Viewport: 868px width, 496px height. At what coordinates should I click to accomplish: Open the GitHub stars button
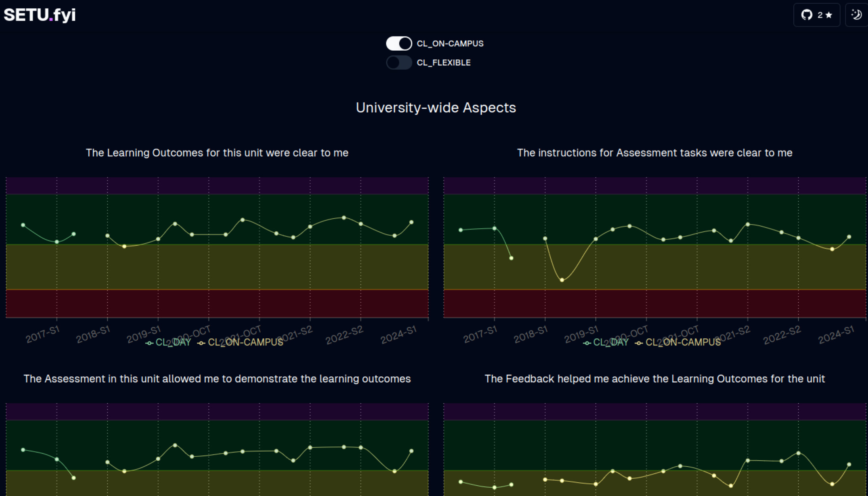click(816, 15)
